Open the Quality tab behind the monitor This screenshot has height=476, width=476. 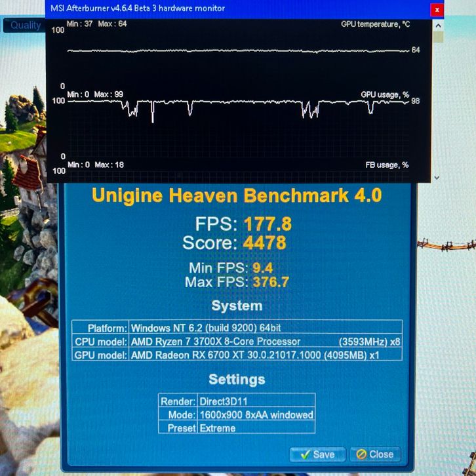[25, 25]
